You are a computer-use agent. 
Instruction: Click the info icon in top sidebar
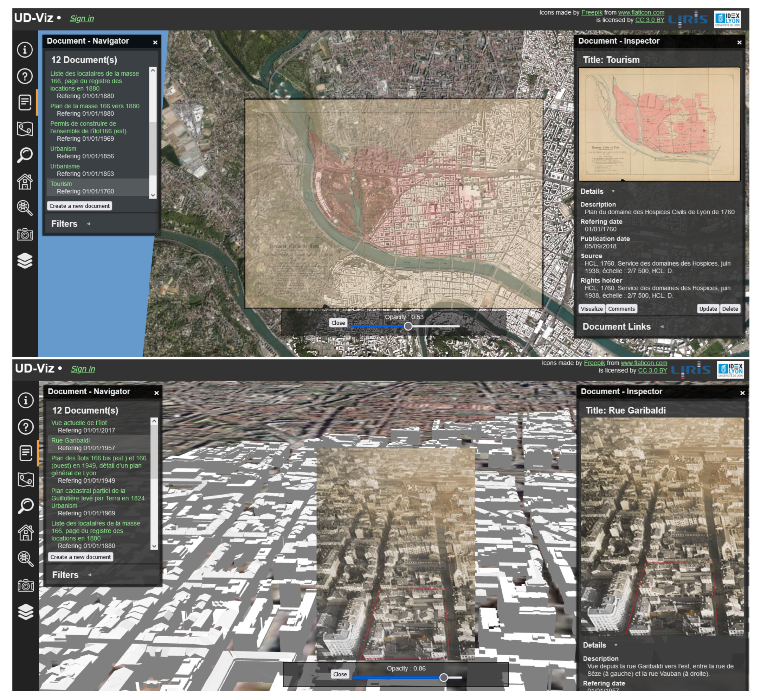(25, 50)
